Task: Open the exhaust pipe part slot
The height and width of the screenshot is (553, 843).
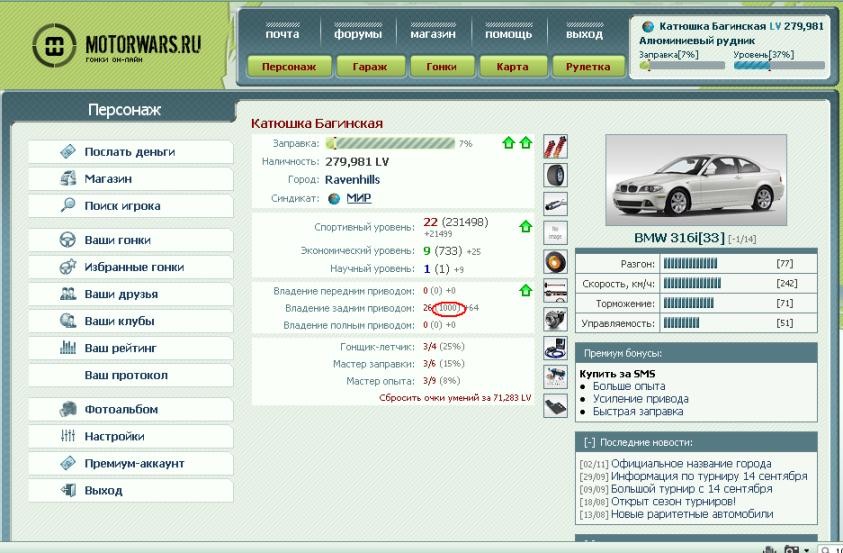Action: (x=555, y=204)
